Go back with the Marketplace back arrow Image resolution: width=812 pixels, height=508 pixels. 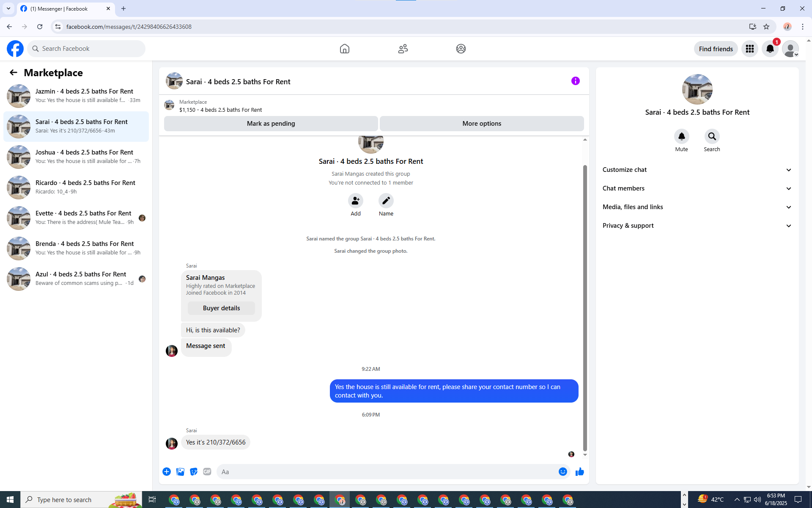pyautogui.click(x=14, y=72)
